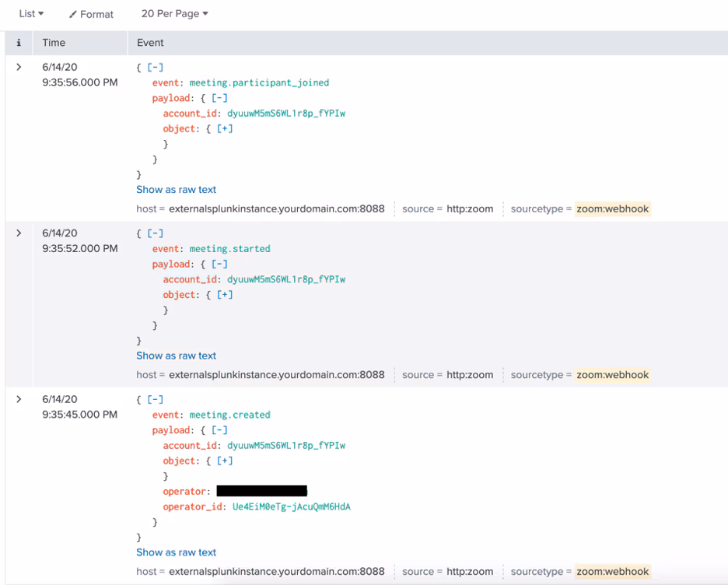Open the Format options menu
This screenshot has height=585, width=728.
pos(91,14)
